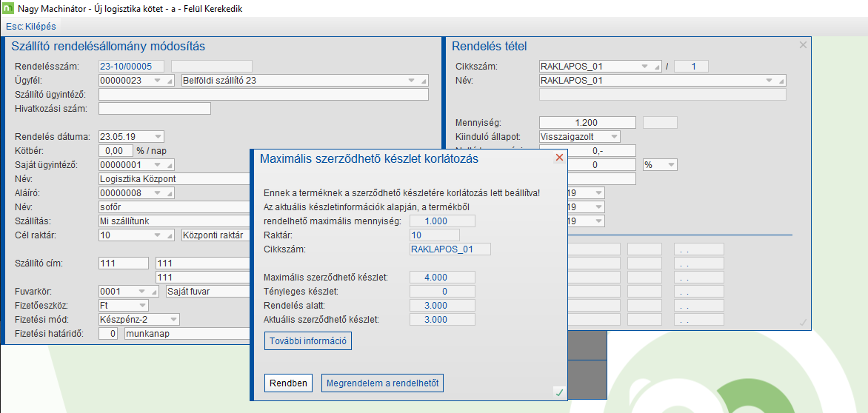Expand the Cél raktár code dropdown
The height and width of the screenshot is (413, 868).
tap(157, 235)
